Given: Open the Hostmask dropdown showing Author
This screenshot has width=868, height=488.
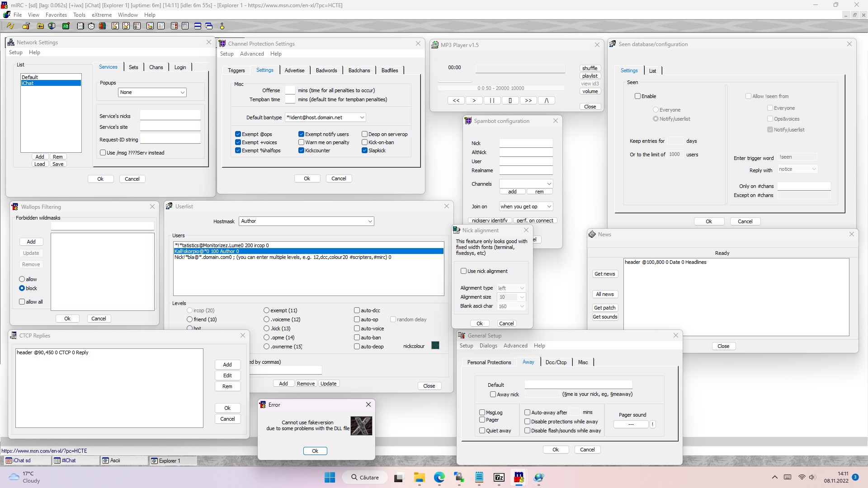Looking at the screenshot, I should pyautogui.click(x=307, y=221).
